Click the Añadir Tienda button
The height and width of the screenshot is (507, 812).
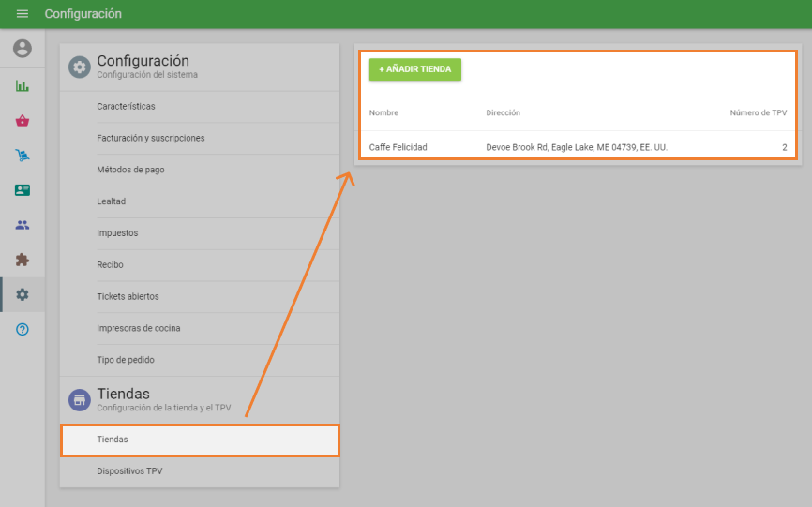[414, 69]
